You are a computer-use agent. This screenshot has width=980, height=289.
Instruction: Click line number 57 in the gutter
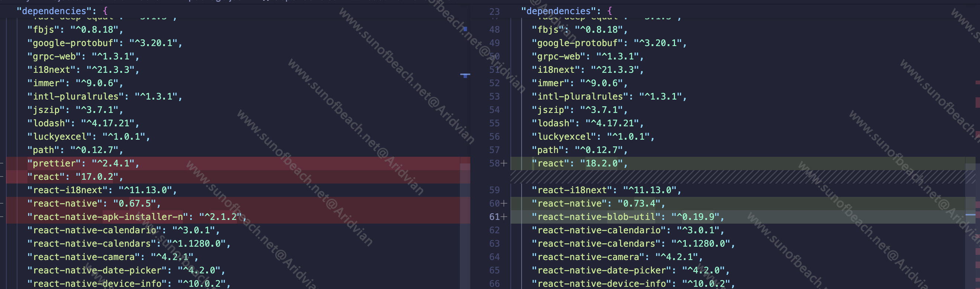(494, 150)
